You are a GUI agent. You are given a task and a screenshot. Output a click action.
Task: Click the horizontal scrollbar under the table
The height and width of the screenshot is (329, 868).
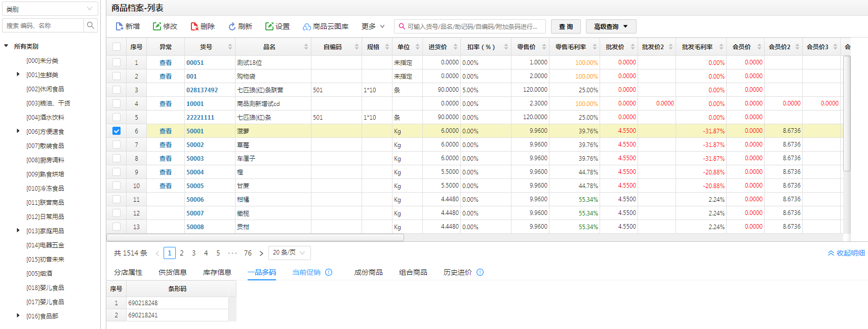[x=255, y=237]
